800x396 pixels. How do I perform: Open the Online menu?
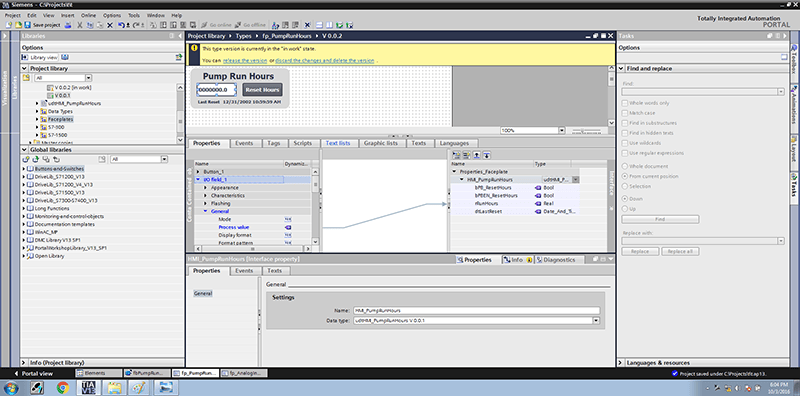88,15
